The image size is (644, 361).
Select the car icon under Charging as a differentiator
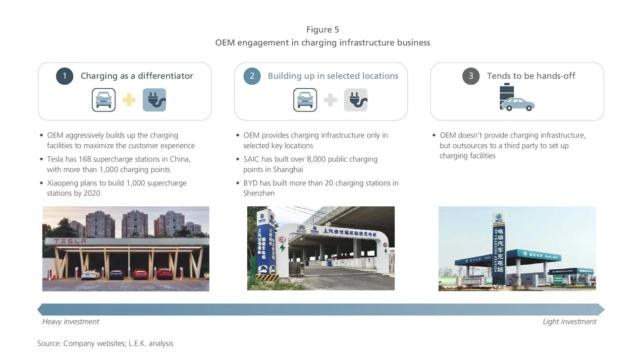[x=104, y=100]
